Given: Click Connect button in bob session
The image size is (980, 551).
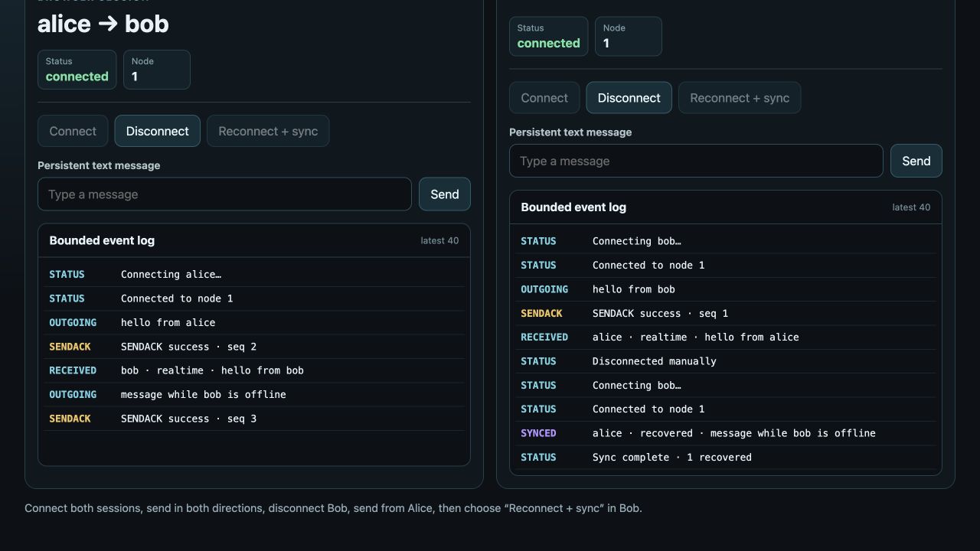Looking at the screenshot, I should 544,98.
